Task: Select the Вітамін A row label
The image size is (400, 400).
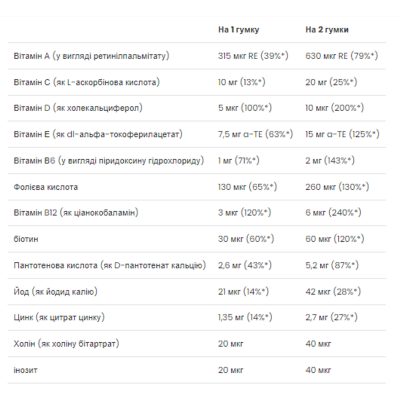Action: pos(91,56)
